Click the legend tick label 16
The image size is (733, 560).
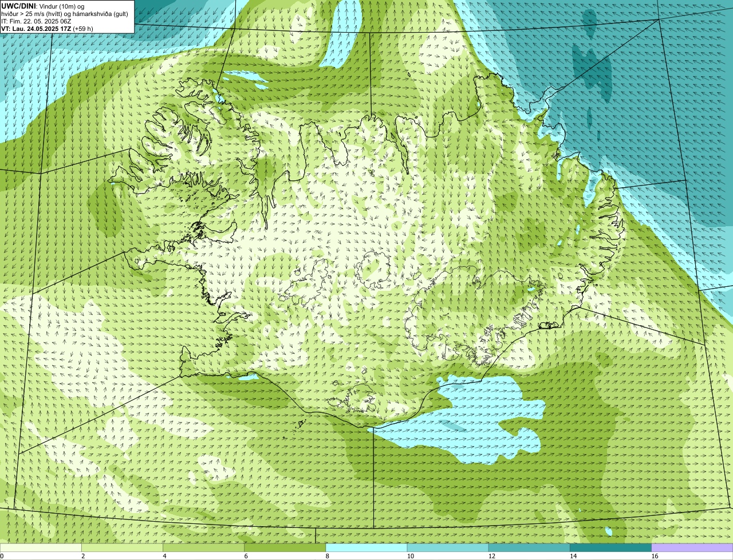(x=655, y=556)
